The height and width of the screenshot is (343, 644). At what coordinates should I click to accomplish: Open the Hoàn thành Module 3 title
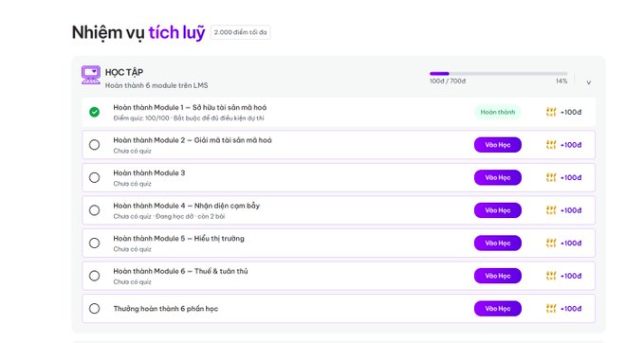click(149, 173)
